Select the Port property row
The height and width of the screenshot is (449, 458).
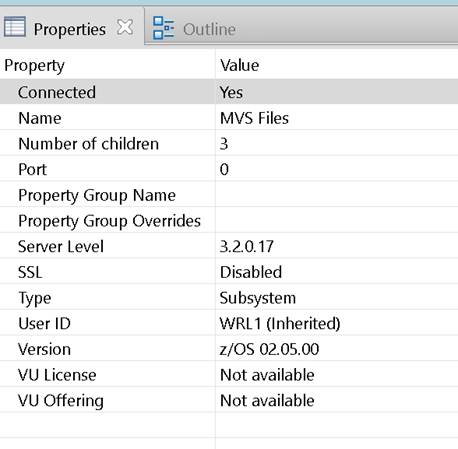coord(229,169)
